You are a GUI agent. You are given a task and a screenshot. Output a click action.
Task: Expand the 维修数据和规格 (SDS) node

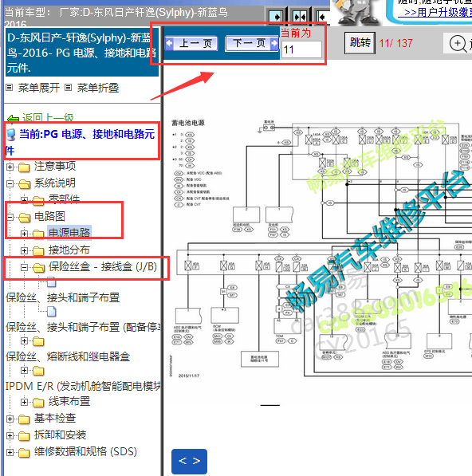10,453
